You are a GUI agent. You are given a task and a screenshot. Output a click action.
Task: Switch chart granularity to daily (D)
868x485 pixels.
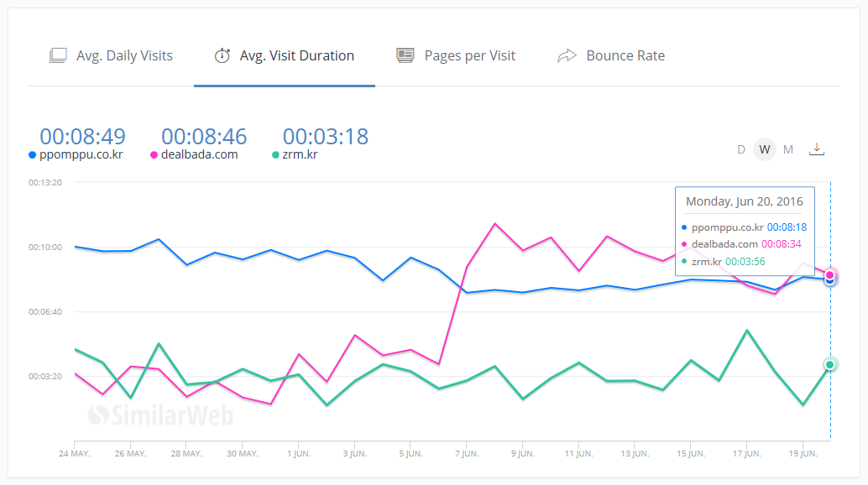741,149
